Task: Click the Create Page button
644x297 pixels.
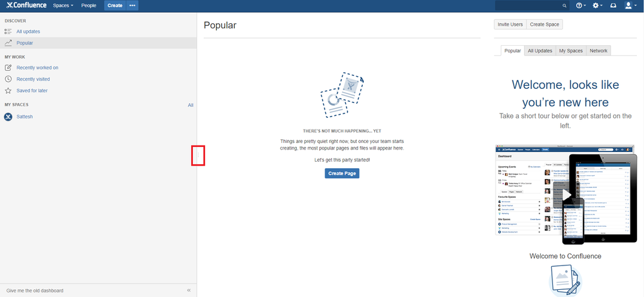Action: pos(342,173)
